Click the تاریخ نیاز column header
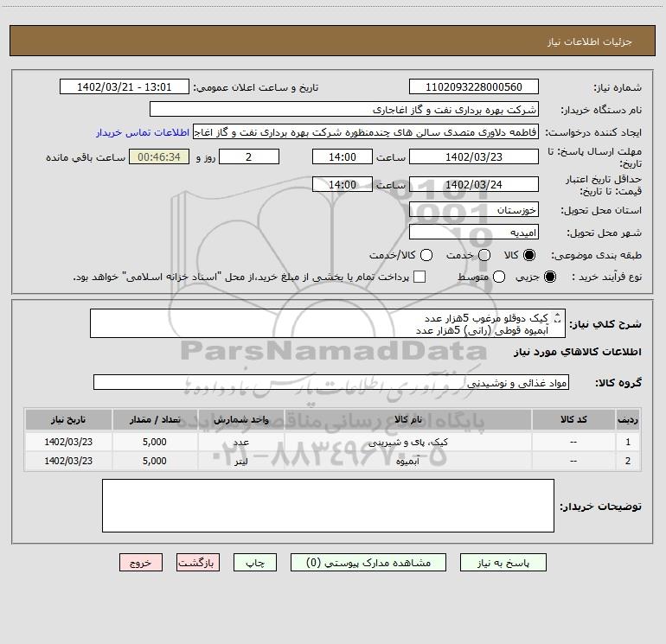The image size is (666, 644). [68, 419]
